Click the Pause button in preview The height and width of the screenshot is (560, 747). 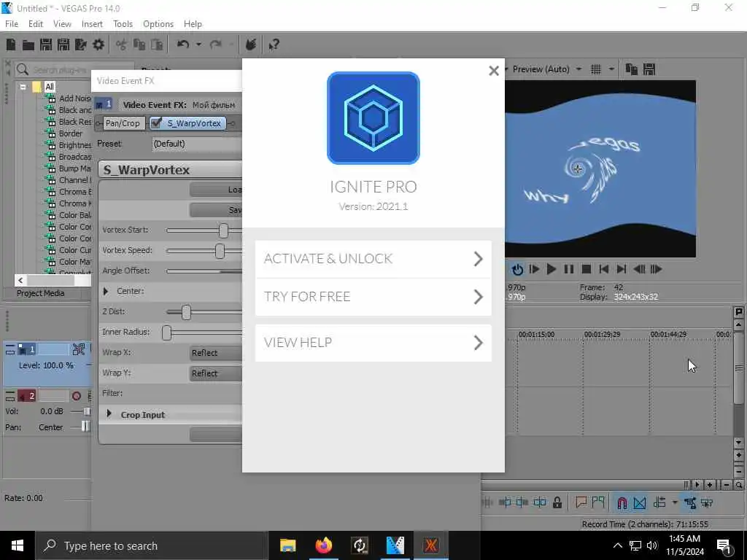569,270
